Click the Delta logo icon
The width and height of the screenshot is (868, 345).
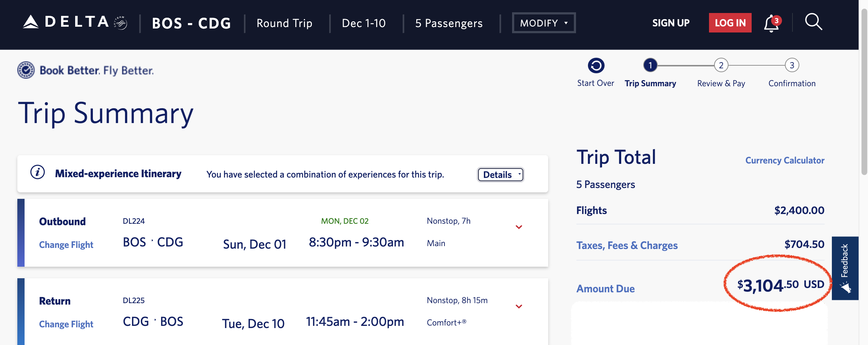[31, 22]
